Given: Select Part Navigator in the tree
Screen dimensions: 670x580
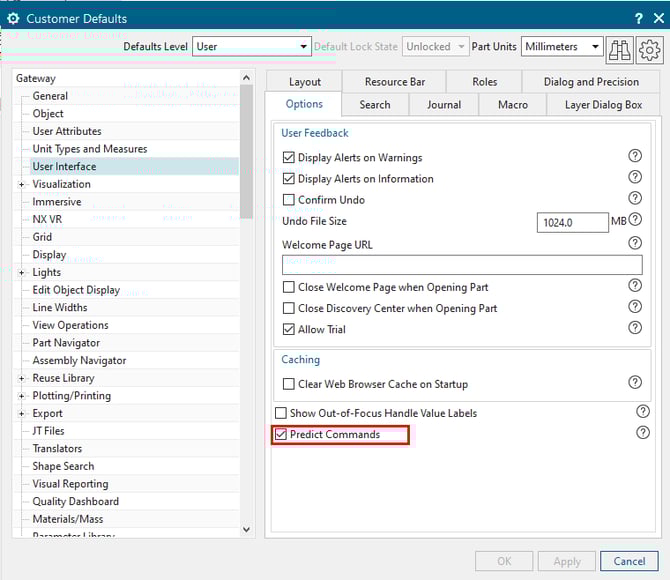Looking at the screenshot, I should [66, 343].
